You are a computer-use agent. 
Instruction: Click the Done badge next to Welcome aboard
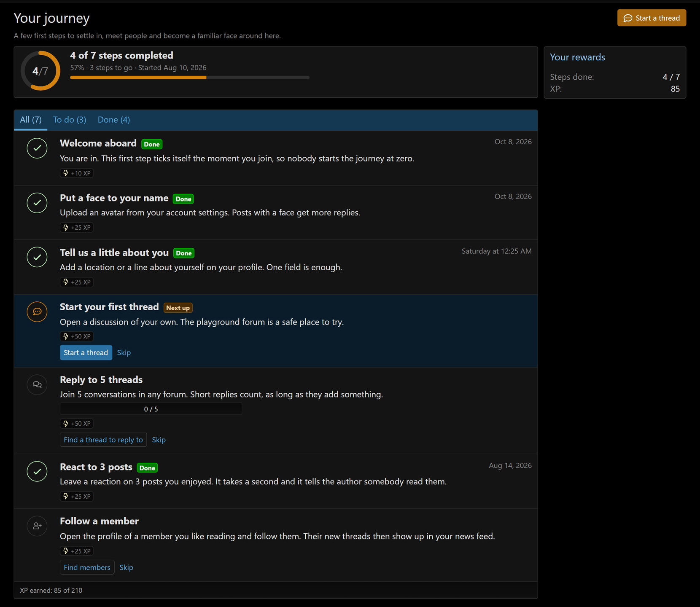[152, 144]
